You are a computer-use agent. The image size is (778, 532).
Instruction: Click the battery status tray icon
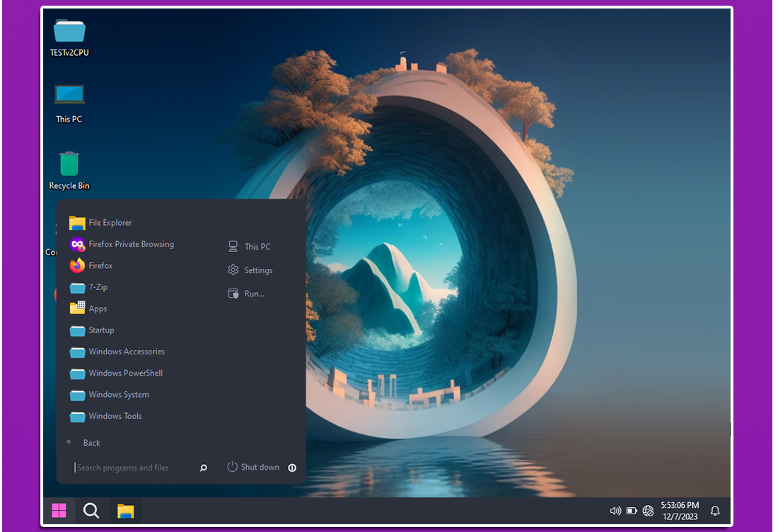tap(632, 511)
